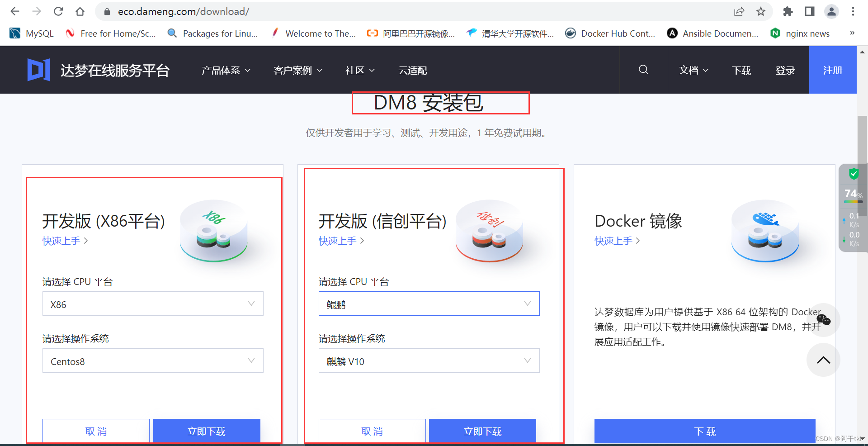Open the 云适配 menu item
Viewport: 868px width, 446px height.
coord(412,71)
